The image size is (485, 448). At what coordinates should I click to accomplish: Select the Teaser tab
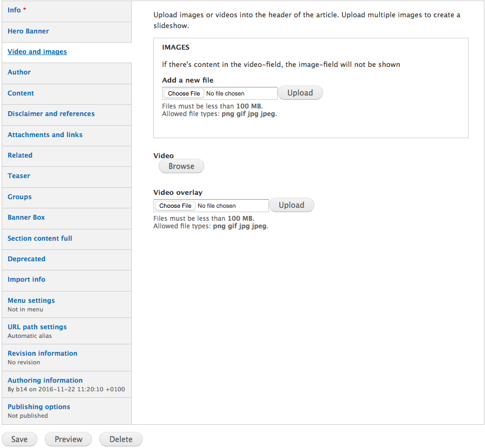tap(19, 176)
